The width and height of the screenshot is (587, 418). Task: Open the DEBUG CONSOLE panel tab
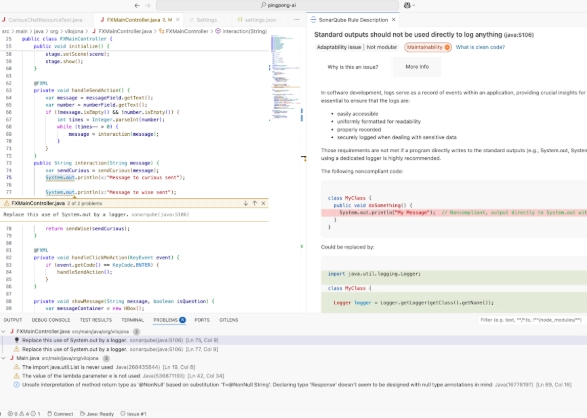coord(51,320)
